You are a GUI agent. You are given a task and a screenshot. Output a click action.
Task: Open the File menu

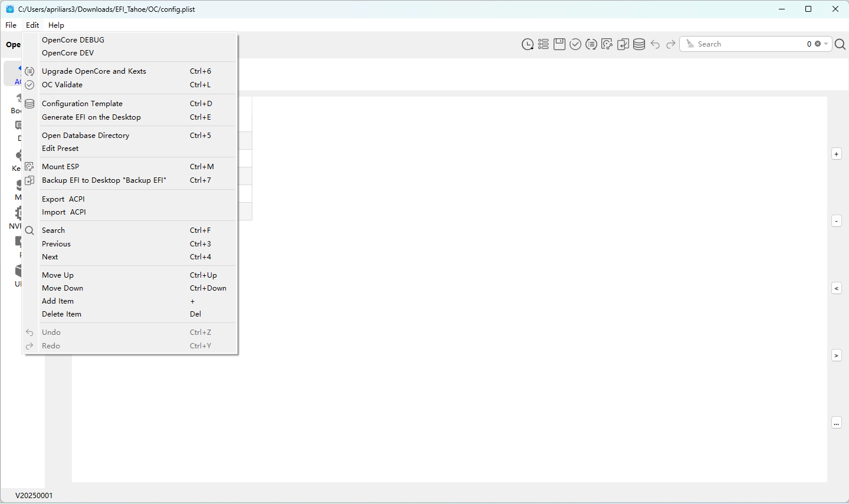(x=11, y=25)
